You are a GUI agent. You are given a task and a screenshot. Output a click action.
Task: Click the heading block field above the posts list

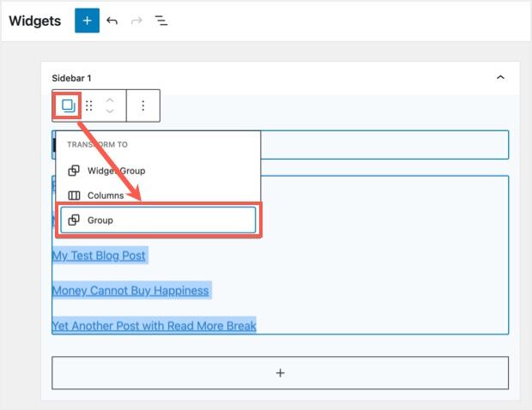pos(386,145)
